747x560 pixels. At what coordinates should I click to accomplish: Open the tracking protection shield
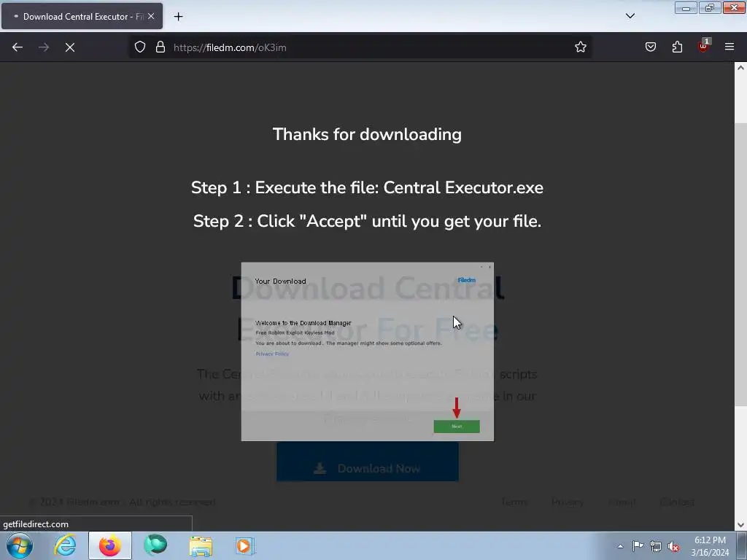tap(139, 47)
